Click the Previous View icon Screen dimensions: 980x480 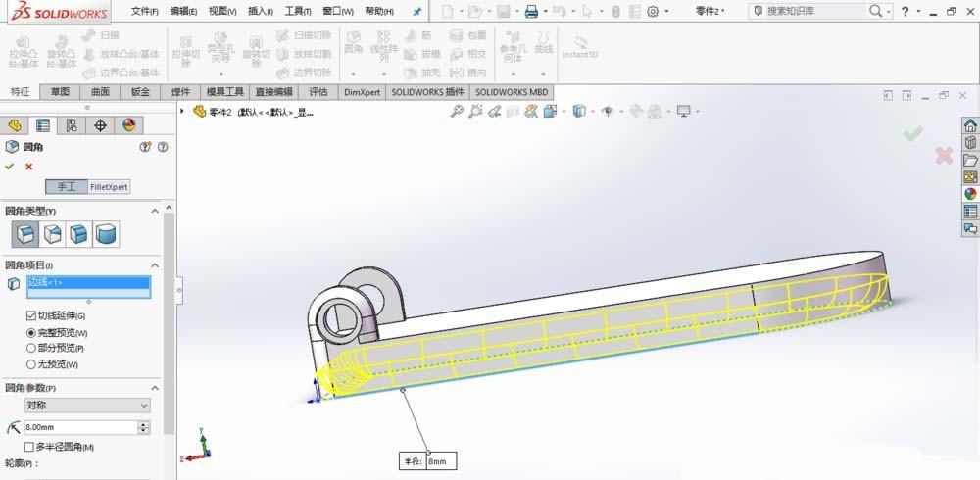pos(494,112)
